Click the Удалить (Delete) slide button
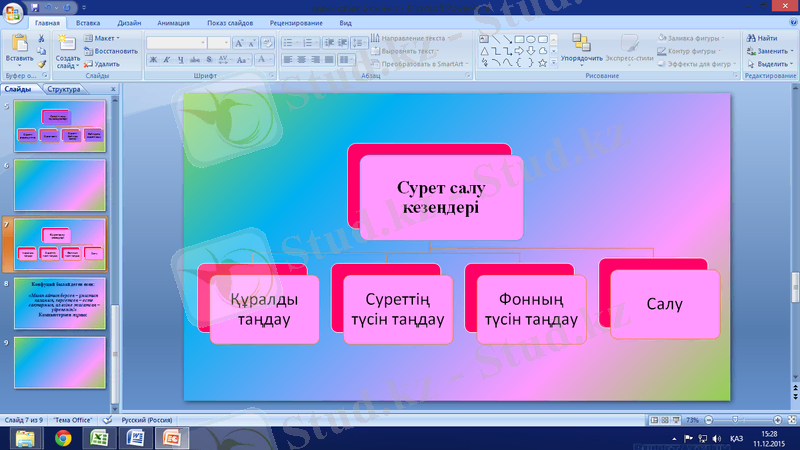This screenshot has height=450, width=800. coord(106,64)
